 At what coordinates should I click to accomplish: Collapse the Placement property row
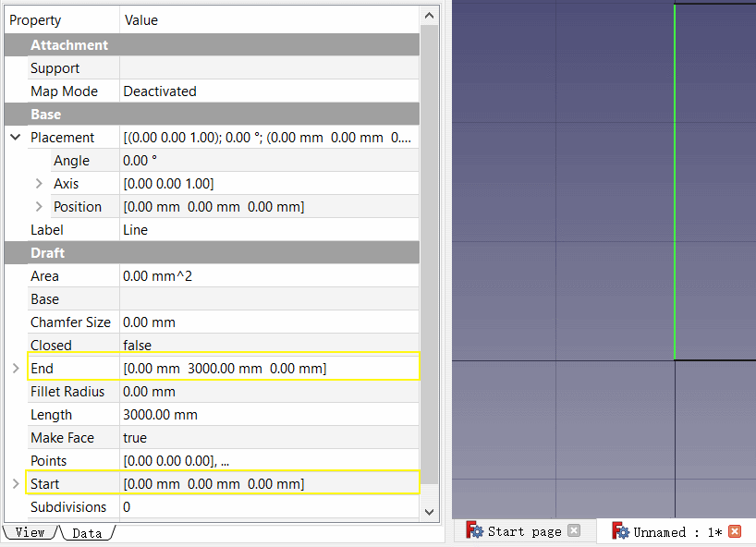coord(16,138)
